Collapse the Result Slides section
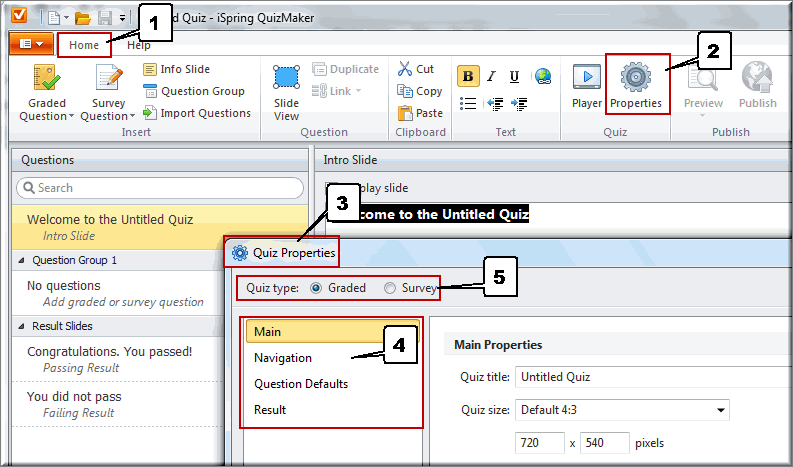The image size is (793, 467). [21, 326]
